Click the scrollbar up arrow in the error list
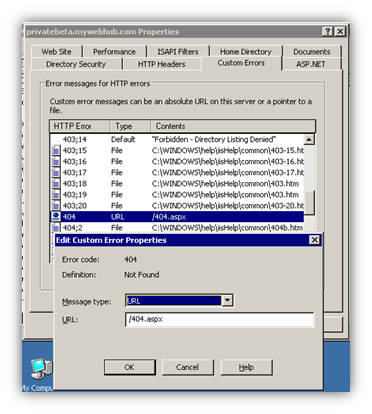This screenshot has width=372, height=414. [309, 139]
